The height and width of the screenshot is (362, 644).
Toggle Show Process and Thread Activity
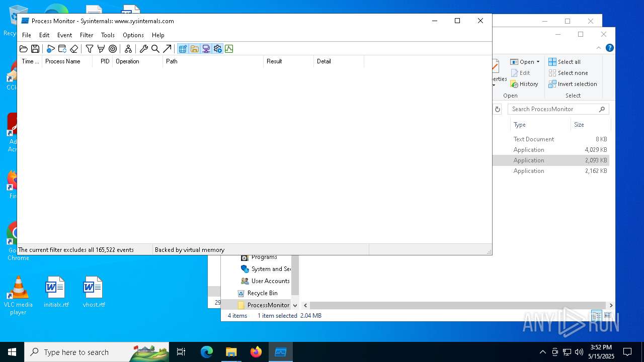click(217, 49)
